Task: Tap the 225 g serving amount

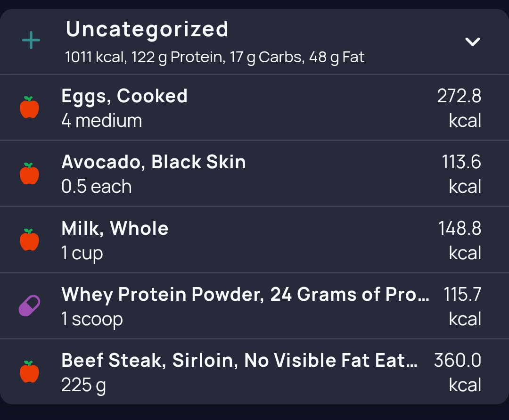Action: click(84, 386)
